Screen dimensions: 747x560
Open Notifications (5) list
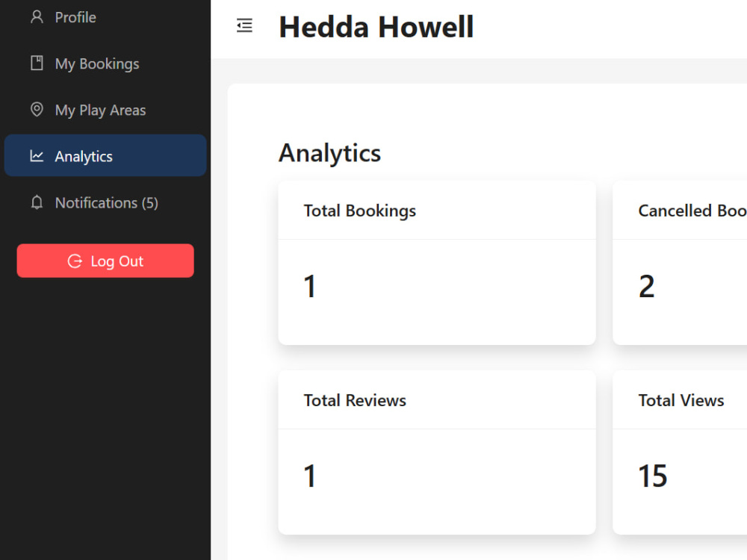105,202
